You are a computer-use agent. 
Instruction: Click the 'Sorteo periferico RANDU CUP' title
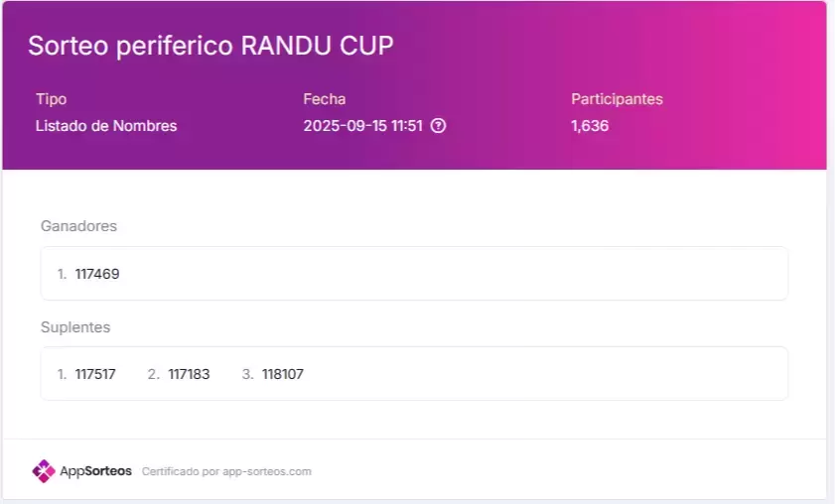coord(210,46)
